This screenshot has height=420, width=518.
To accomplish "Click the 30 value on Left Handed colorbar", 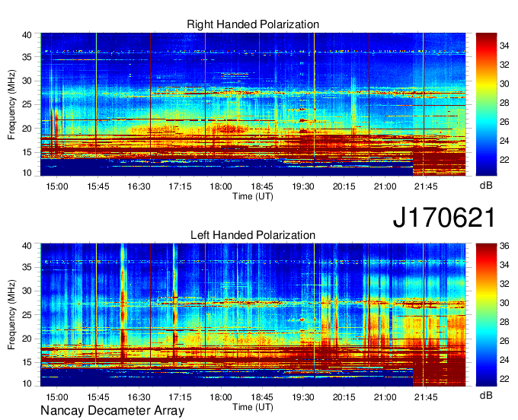I will [504, 303].
